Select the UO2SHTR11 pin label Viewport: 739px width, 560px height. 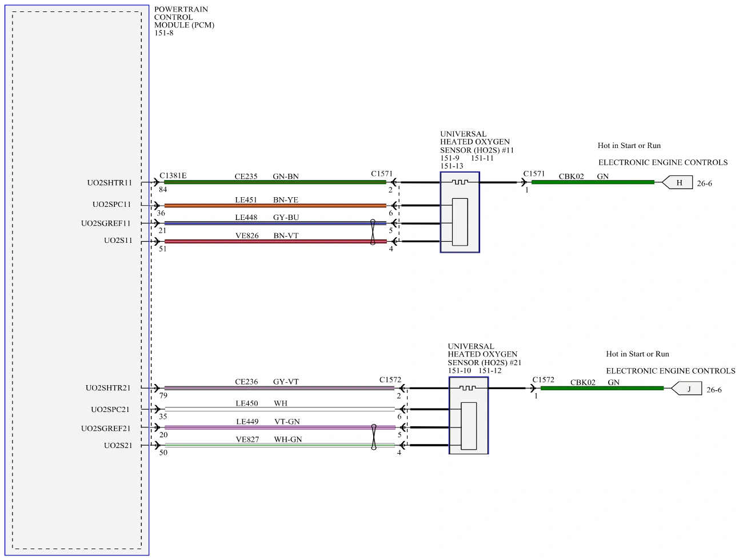[109, 183]
